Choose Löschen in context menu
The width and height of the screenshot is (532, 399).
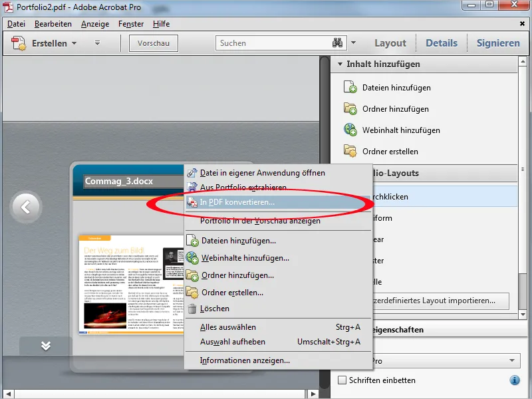coord(278,309)
